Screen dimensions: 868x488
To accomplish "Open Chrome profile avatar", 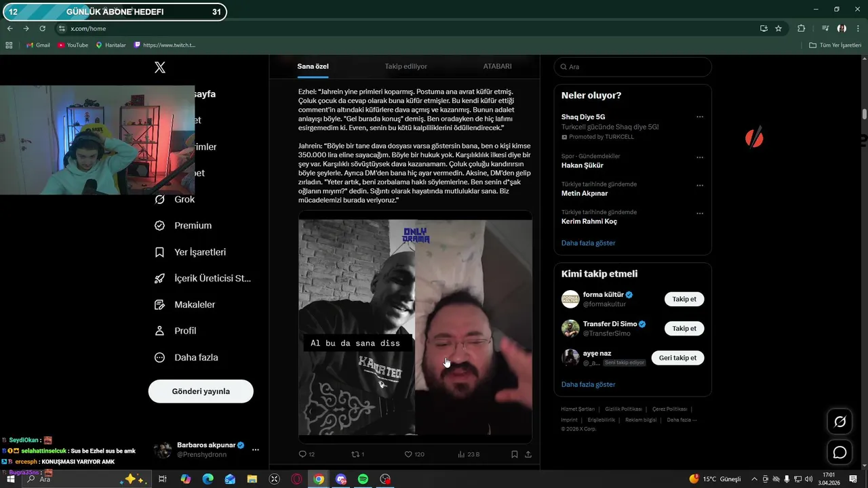I will click(842, 28).
